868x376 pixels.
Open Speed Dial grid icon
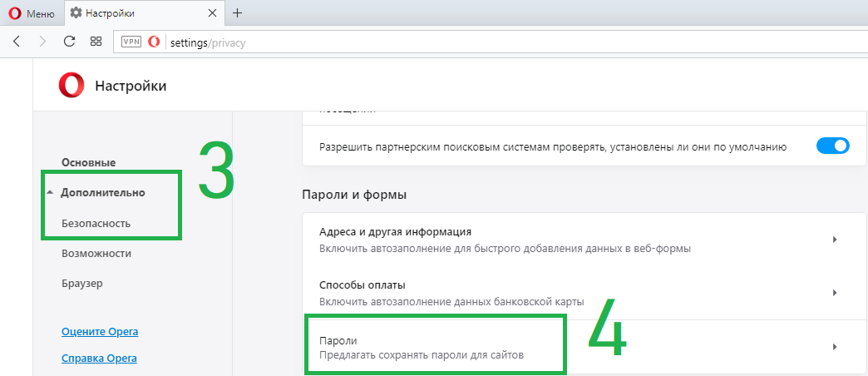click(x=96, y=41)
